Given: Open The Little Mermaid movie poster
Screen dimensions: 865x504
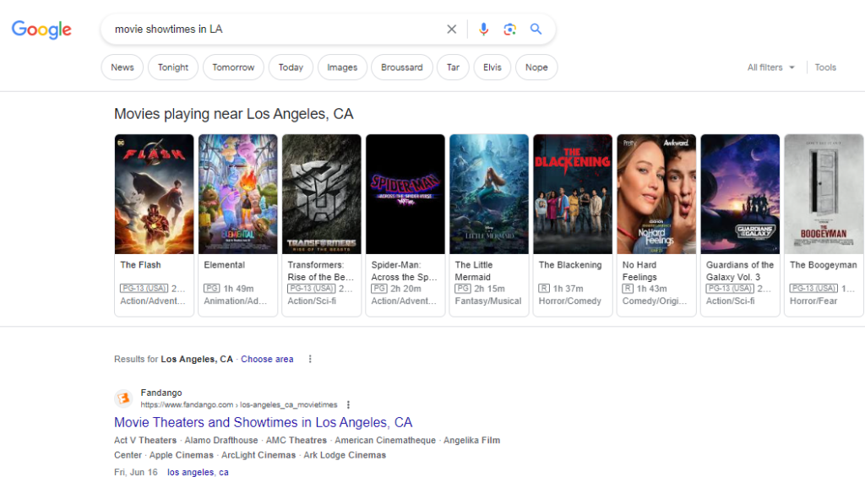Looking at the screenshot, I should (489, 194).
